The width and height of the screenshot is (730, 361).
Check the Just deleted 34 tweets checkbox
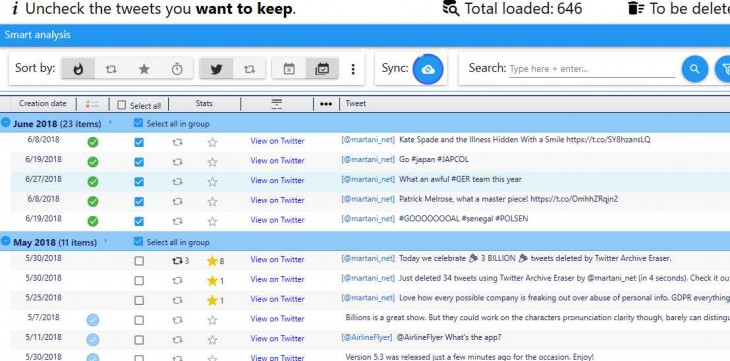[x=139, y=281]
